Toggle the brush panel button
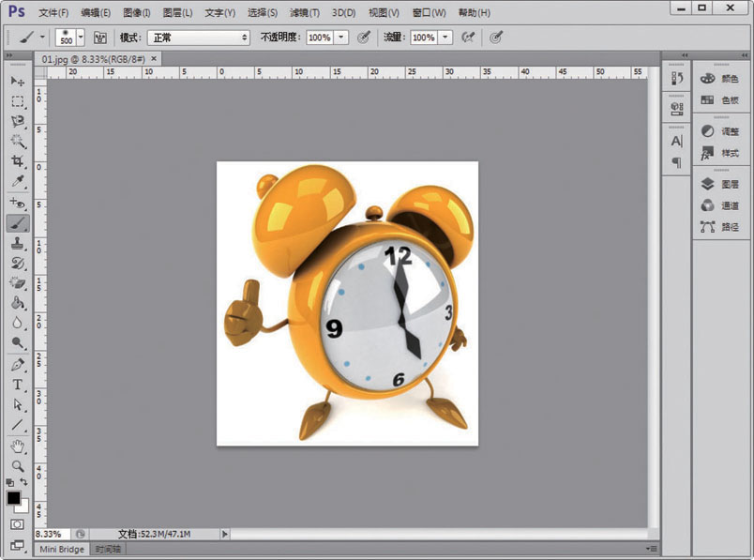Viewport: 754px width, 560px height. tap(99, 38)
